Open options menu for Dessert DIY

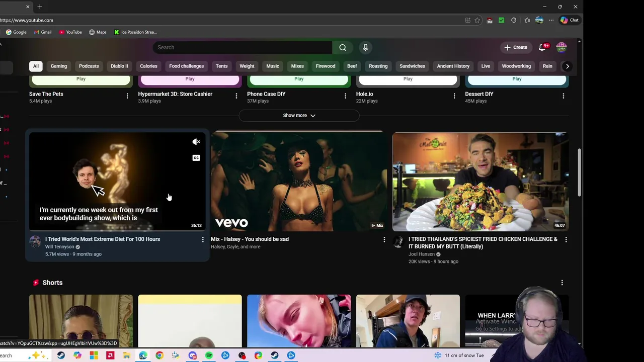[563, 96]
